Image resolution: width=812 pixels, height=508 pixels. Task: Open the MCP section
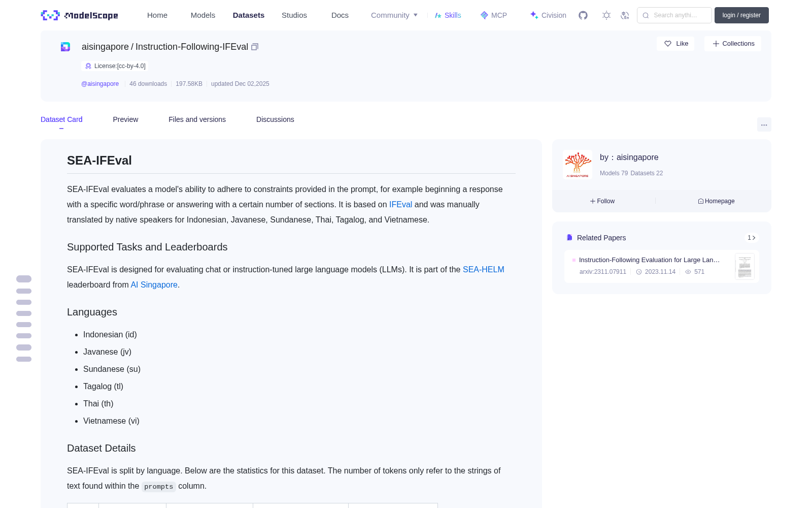(x=494, y=15)
